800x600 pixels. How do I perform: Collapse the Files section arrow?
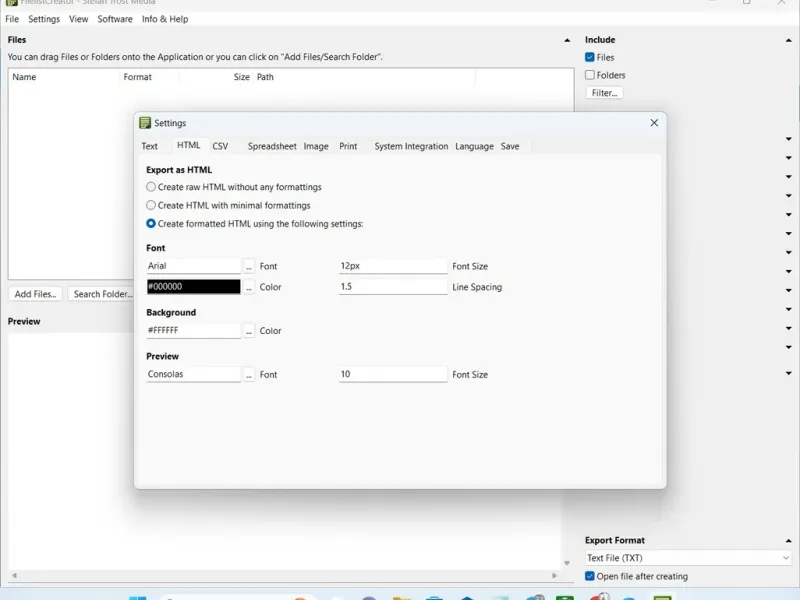click(567, 40)
